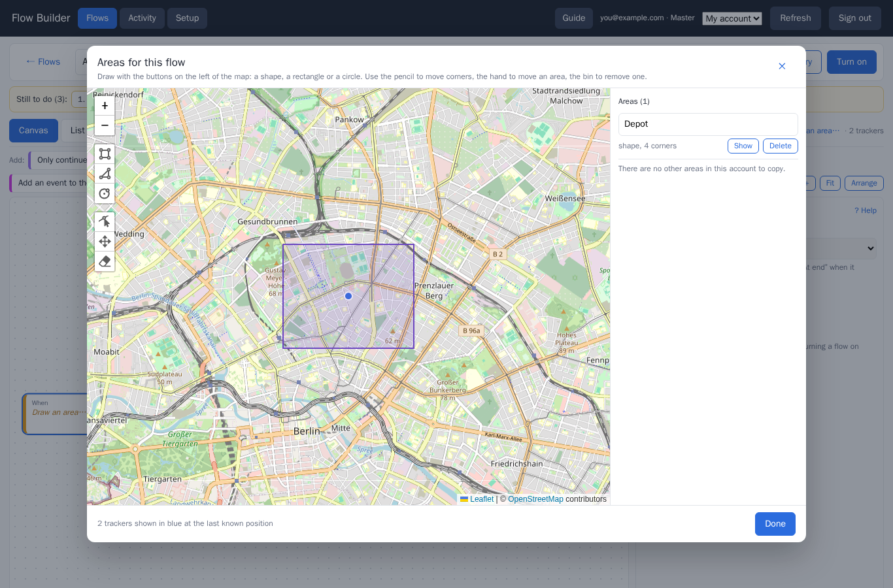Select the draw polygon shape tool
The image size is (893, 588).
[105, 174]
